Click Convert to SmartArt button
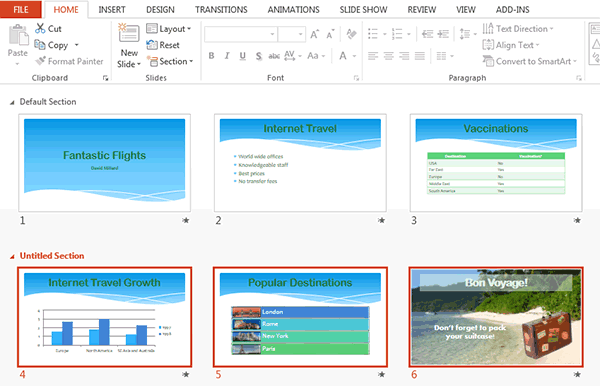This screenshot has height=386, width=600. (x=530, y=61)
